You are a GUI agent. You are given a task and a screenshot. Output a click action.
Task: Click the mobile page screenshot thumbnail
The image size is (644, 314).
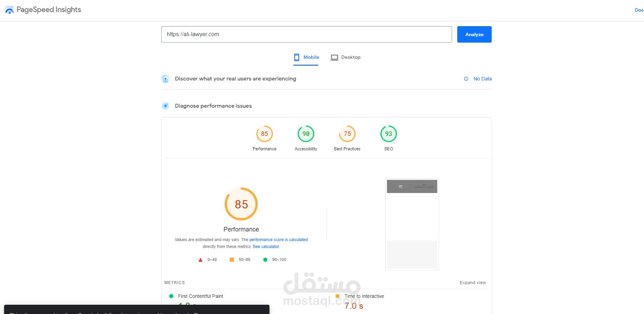point(412,224)
